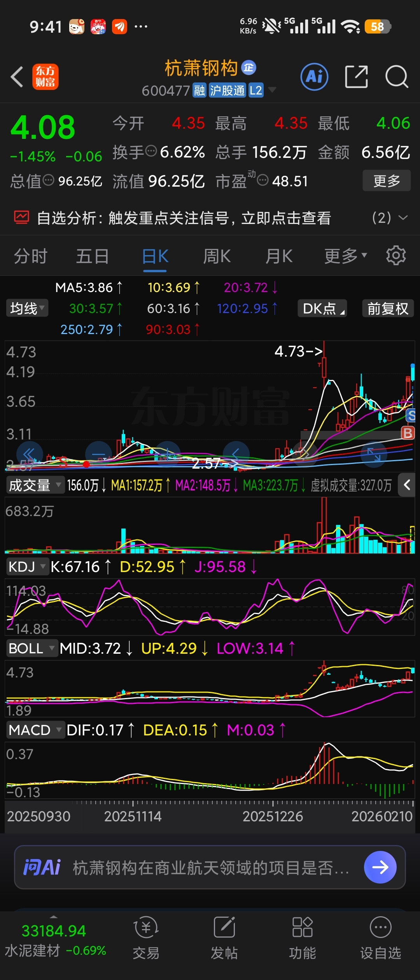Screen dimensions: 420x980
Task: Open the 功能 functions icon
Action: (303, 938)
